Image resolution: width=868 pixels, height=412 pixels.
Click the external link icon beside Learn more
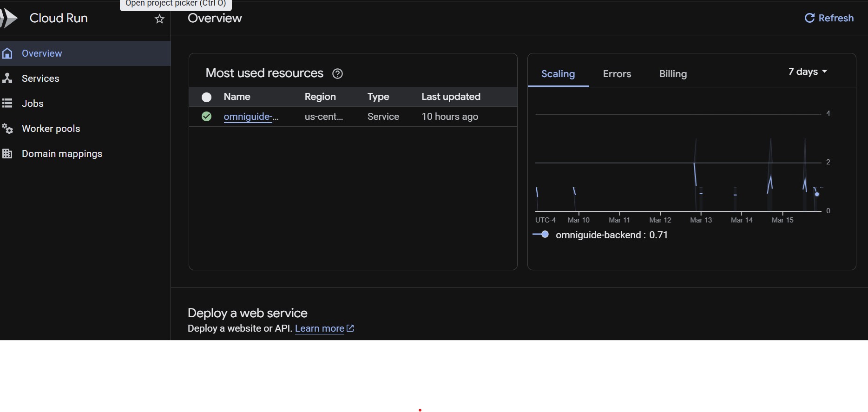[350, 328]
